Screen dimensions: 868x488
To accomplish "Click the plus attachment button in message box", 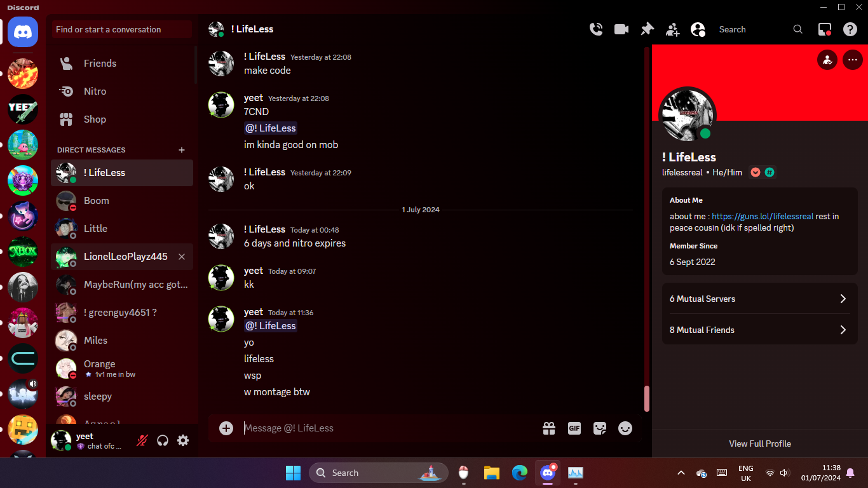I will [226, 428].
